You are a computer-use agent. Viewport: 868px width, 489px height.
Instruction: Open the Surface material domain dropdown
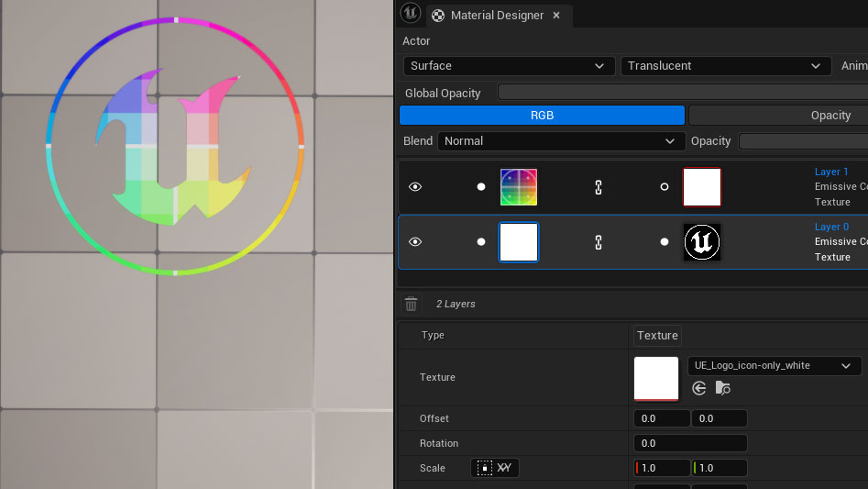(509, 66)
